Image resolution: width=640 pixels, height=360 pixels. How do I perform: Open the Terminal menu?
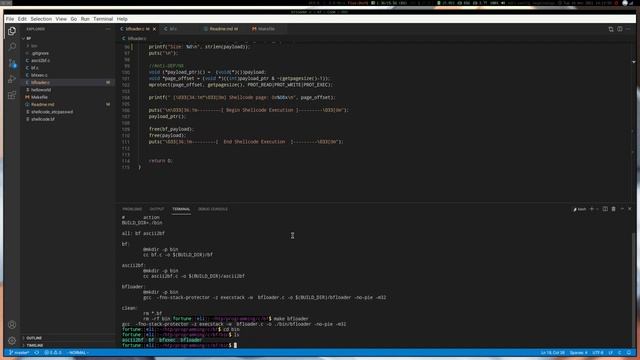103,19
